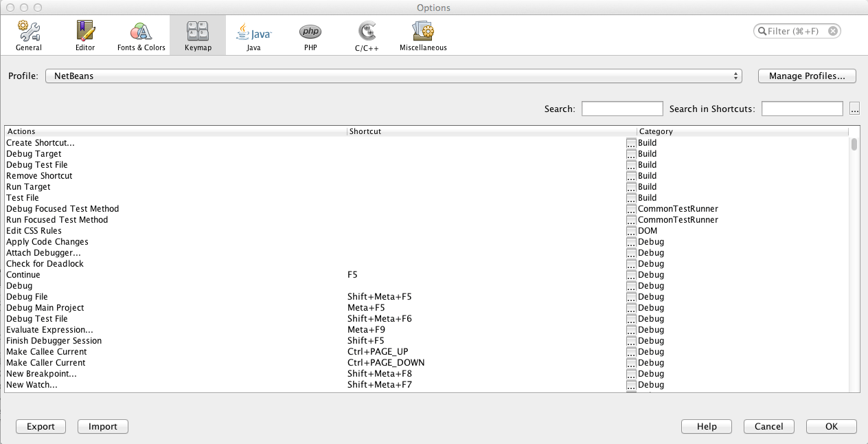The height and width of the screenshot is (444, 868).
Task: Switch to the Keymap options icon
Action: coord(198,36)
